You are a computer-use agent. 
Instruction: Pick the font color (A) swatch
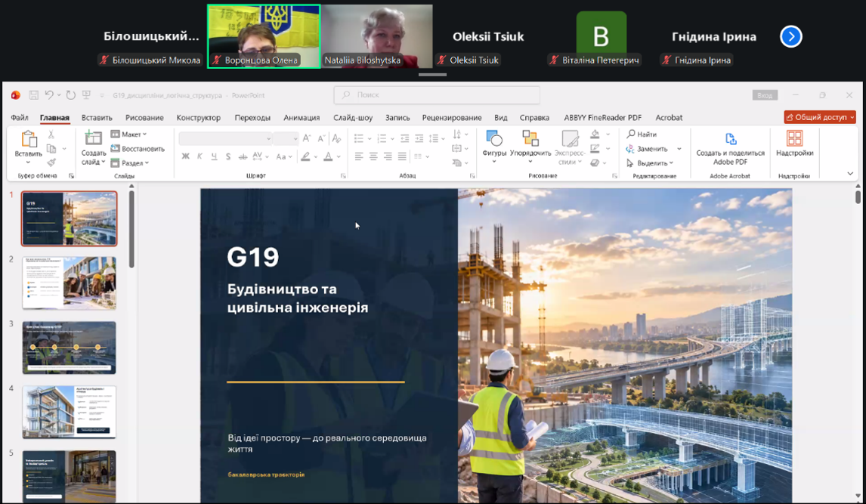328,156
